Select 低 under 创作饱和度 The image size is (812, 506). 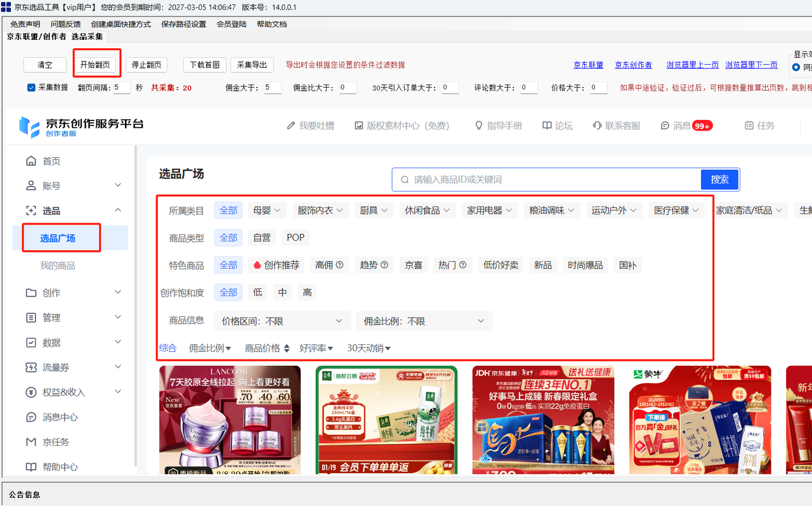(258, 292)
